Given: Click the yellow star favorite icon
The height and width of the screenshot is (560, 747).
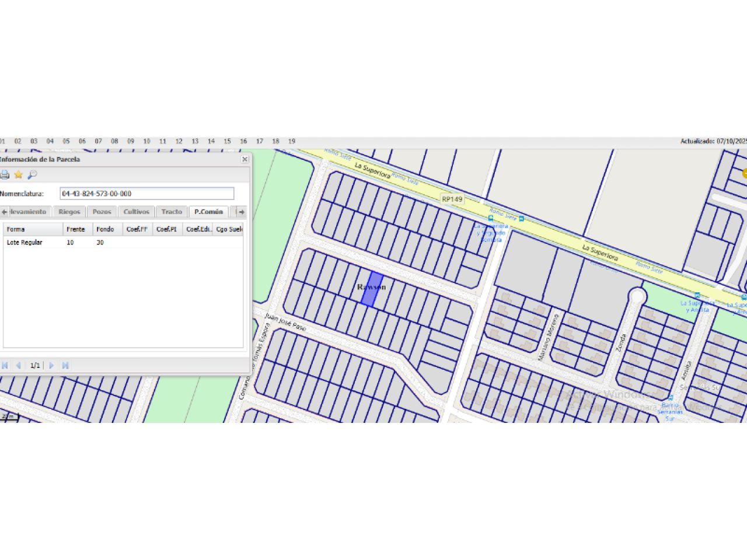Looking at the screenshot, I should (x=19, y=174).
